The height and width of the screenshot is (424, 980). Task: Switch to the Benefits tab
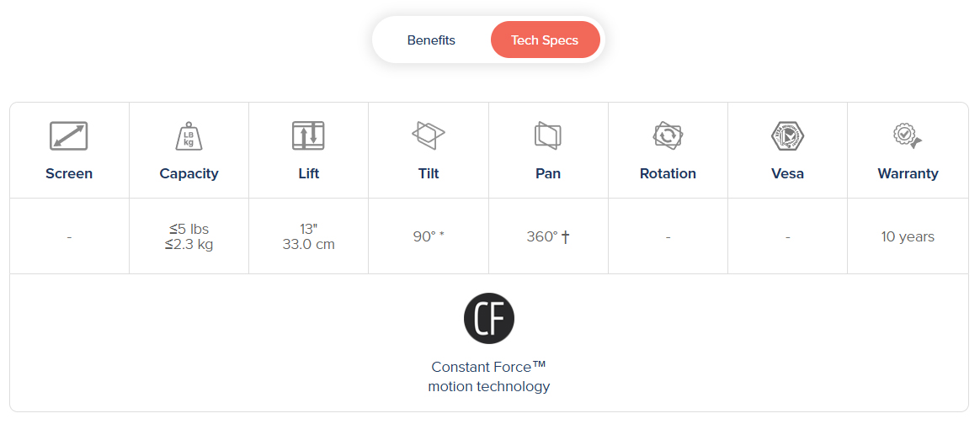coord(431,40)
